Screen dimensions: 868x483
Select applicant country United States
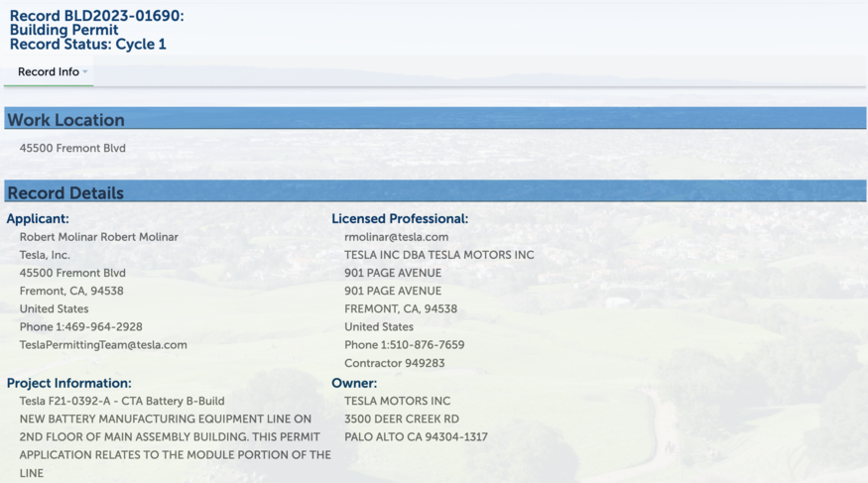55,308
